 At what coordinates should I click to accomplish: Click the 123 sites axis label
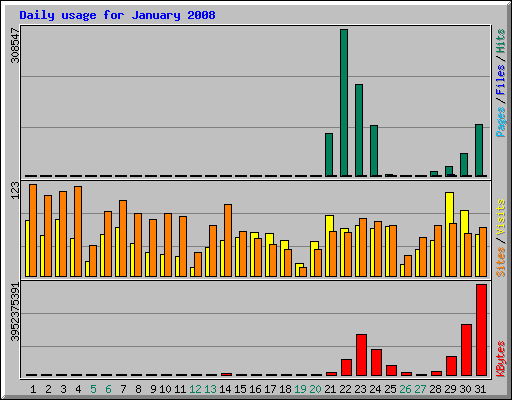pyautogui.click(x=15, y=191)
